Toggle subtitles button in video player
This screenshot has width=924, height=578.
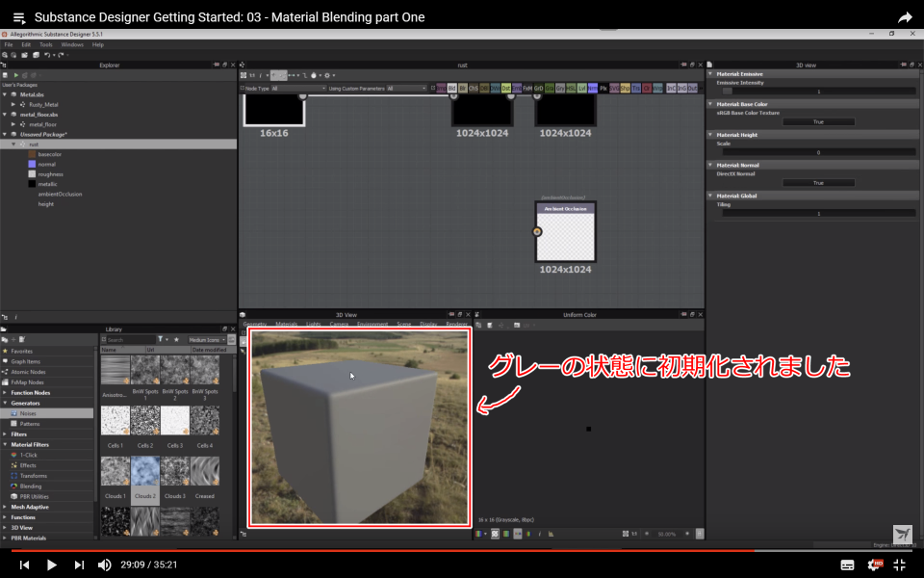pos(847,565)
